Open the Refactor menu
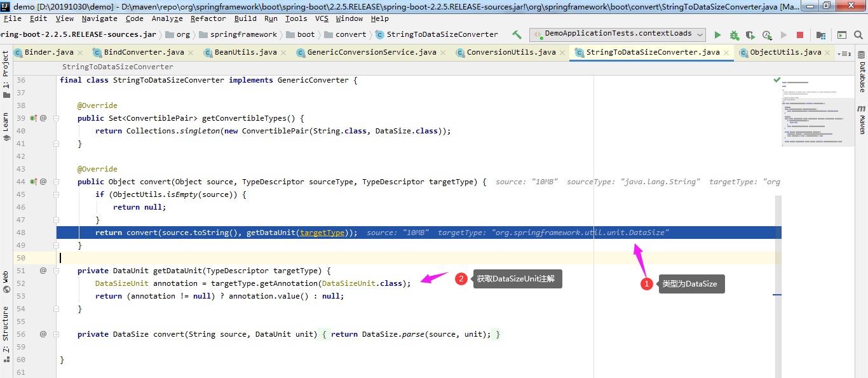 208,18
